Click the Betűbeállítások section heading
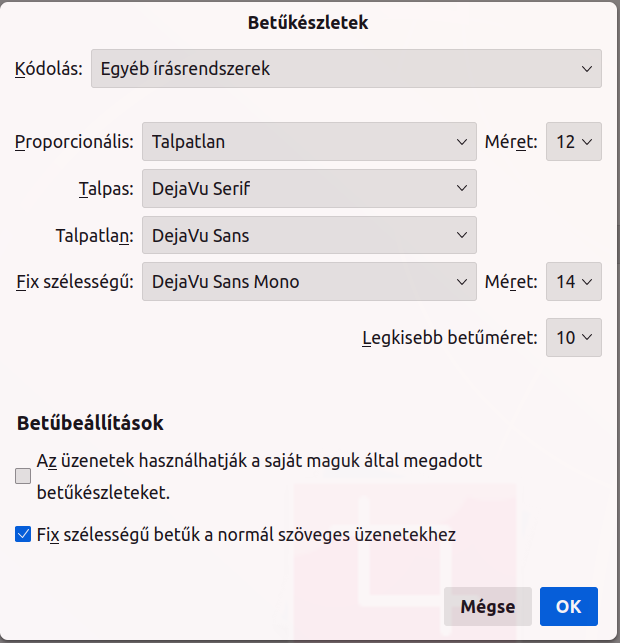The height and width of the screenshot is (643, 620). pyautogui.click(x=90, y=423)
